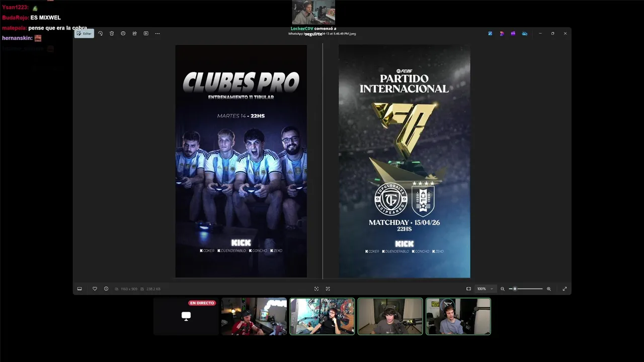This screenshot has height=362, width=644.
Task: Select the webcam tile with red-shirt streamer
Action: click(x=254, y=316)
